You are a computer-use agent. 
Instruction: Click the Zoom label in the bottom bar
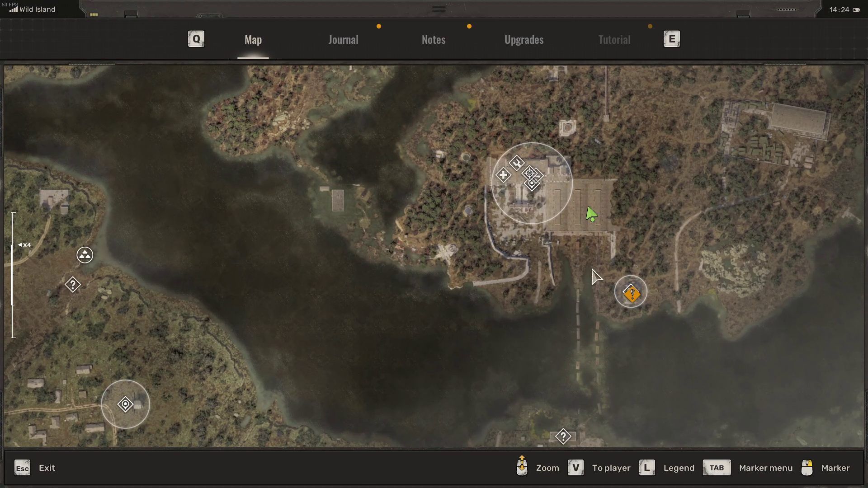[x=547, y=468]
